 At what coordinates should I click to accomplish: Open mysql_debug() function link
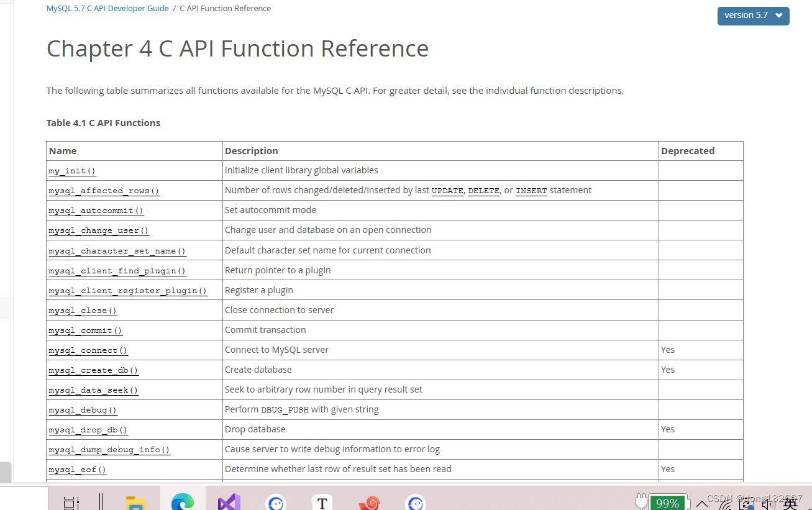coord(83,410)
